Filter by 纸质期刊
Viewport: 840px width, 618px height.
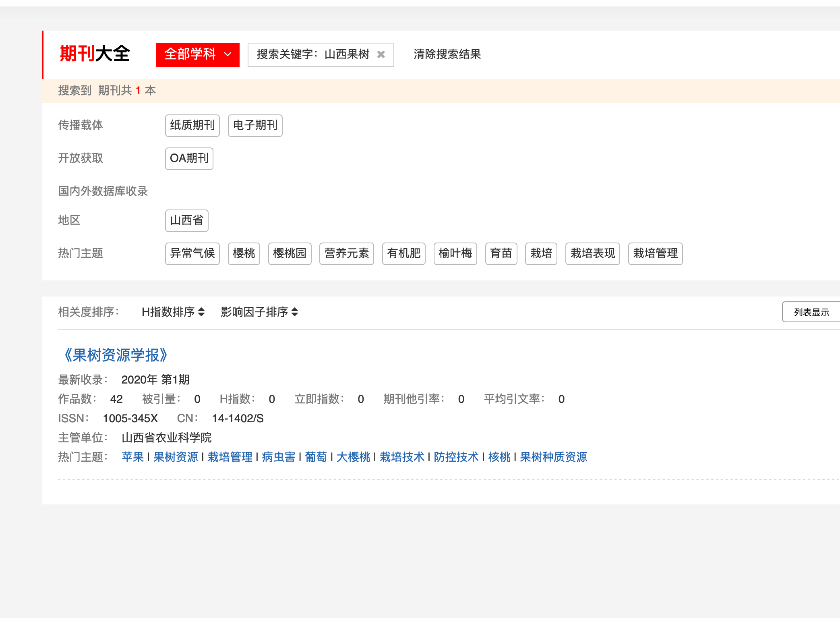point(192,125)
